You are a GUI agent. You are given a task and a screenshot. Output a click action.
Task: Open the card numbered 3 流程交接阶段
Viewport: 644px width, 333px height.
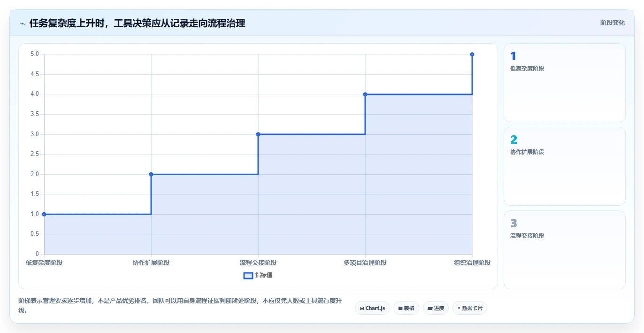click(x=565, y=250)
